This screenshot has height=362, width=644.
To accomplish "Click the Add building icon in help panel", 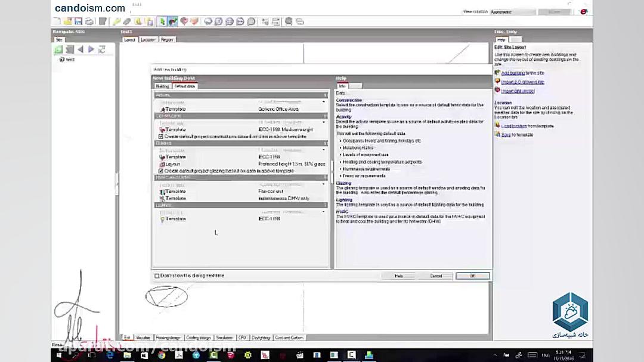I will [x=497, y=73].
